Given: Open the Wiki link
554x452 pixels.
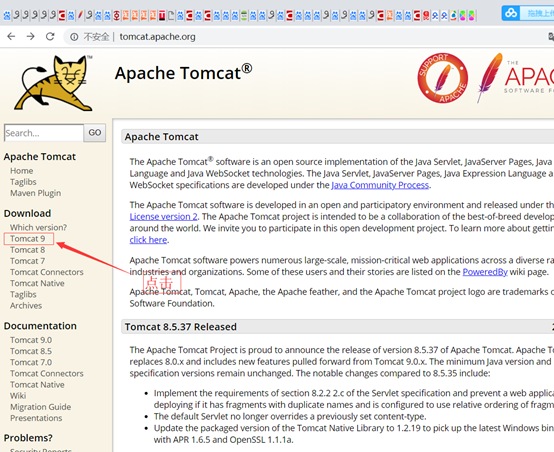Looking at the screenshot, I should click(x=18, y=396).
